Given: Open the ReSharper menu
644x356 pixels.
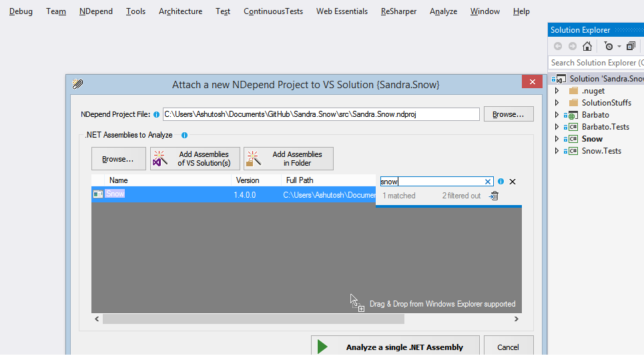Looking at the screenshot, I should (398, 11).
